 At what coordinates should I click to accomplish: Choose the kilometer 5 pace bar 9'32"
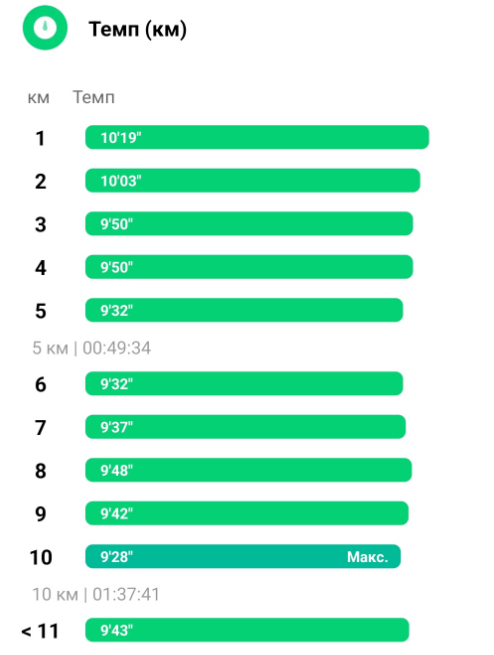[x=244, y=310]
